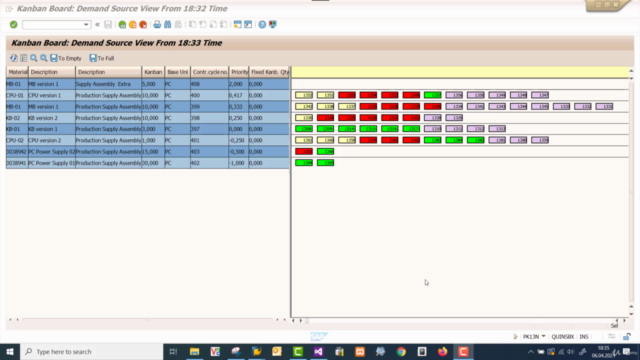Click the red kanban in Power Supply 02 row
640x360 pixels.
(x=304, y=151)
